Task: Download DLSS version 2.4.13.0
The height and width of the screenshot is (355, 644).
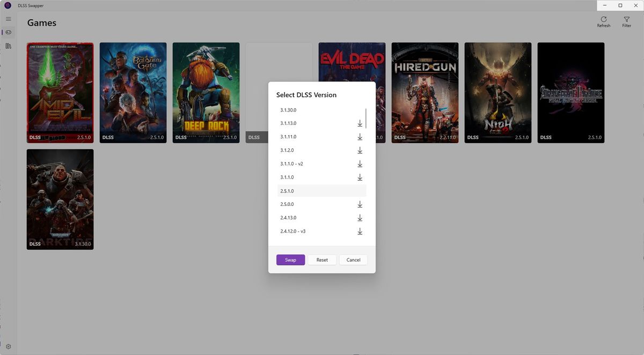Action: 360,218
